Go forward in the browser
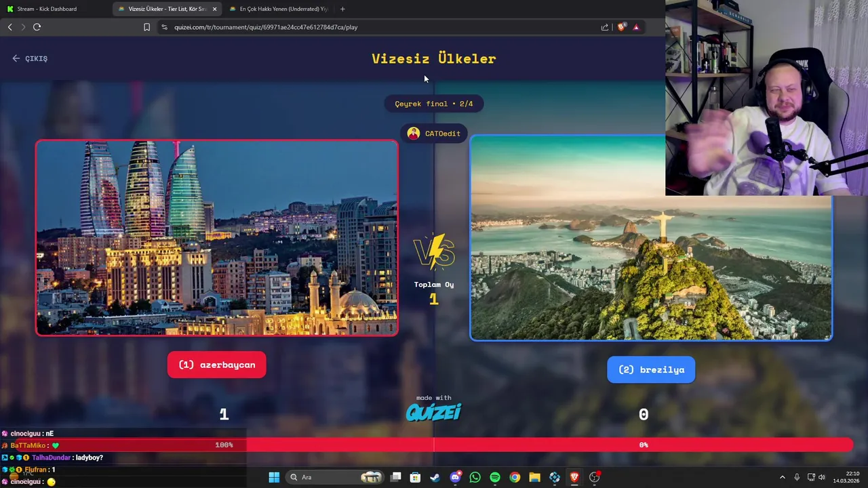 23,27
